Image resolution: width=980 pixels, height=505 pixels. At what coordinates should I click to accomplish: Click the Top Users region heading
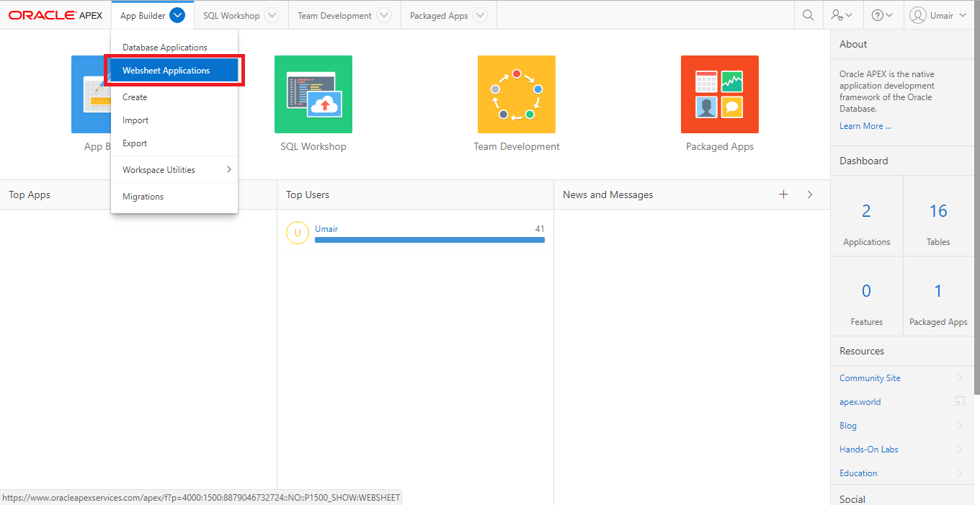308,195
